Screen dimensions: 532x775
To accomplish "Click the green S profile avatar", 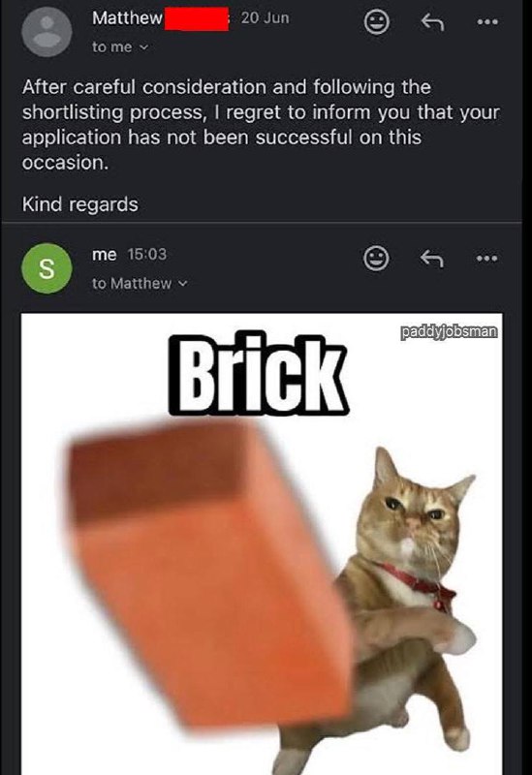I will tap(47, 268).
